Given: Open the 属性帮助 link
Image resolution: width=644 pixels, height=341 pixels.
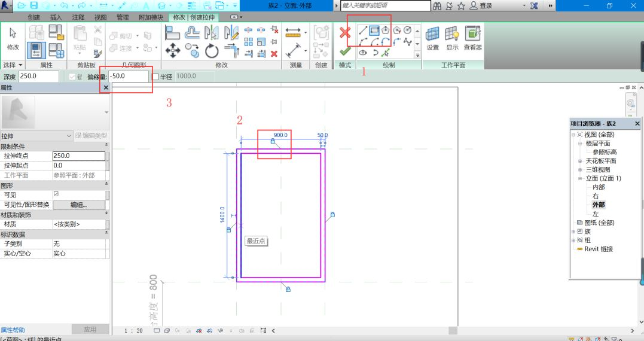Looking at the screenshot, I should 13,330.
